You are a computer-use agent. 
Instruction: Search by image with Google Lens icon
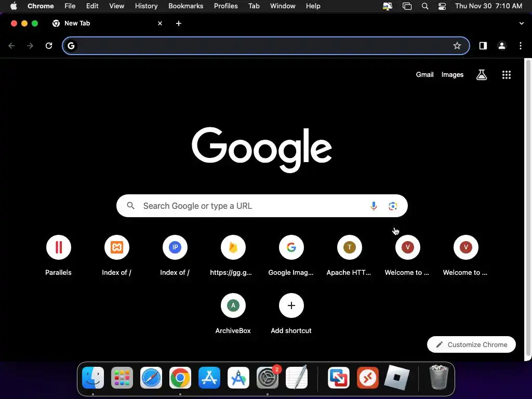(x=393, y=206)
